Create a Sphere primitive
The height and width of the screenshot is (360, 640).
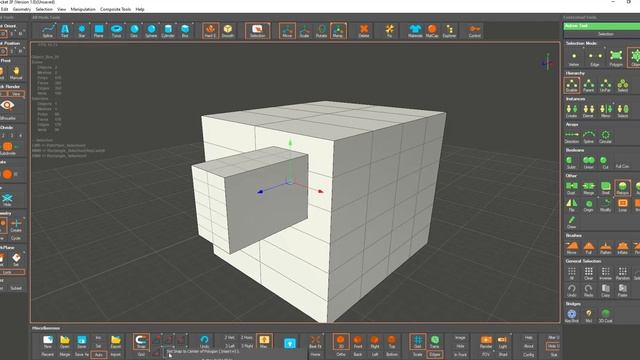[151, 31]
